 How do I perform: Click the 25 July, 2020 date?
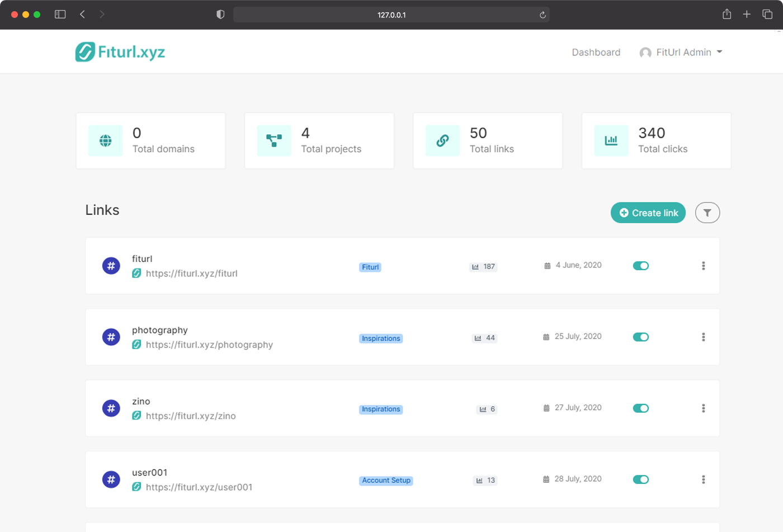click(578, 336)
